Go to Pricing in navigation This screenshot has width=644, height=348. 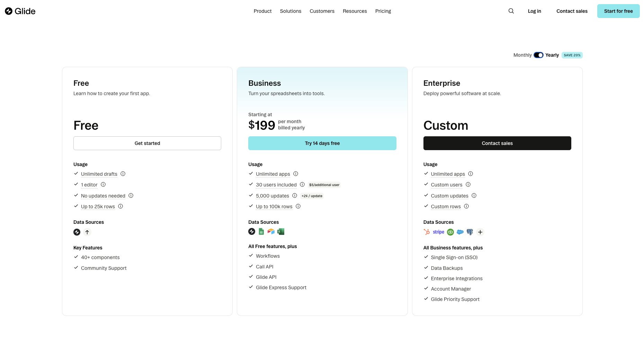pos(383,11)
